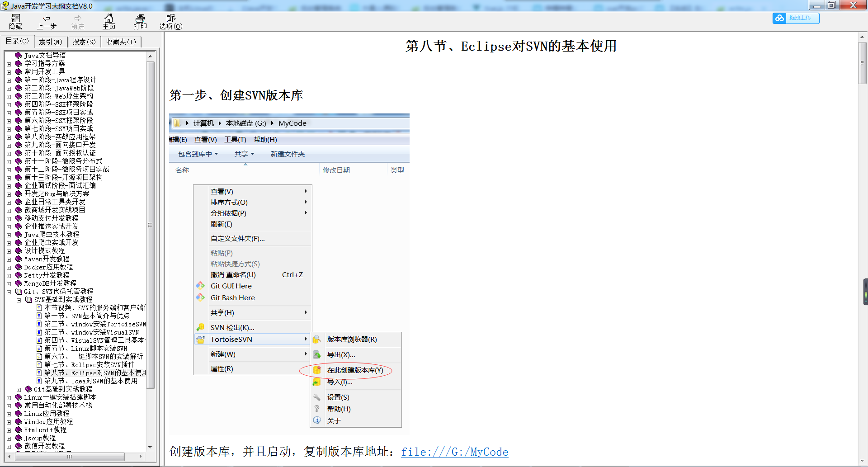Click the tree panel scroll-down arrow

point(150,447)
